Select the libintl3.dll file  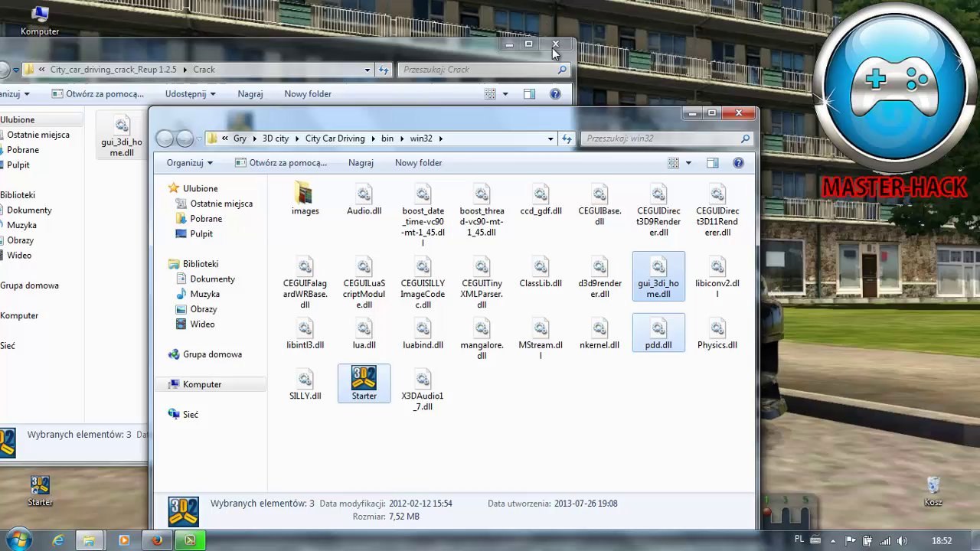305,334
